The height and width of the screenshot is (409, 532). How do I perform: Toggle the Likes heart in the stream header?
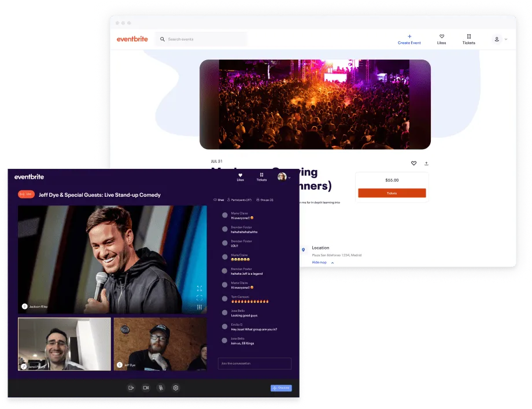(x=239, y=176)
